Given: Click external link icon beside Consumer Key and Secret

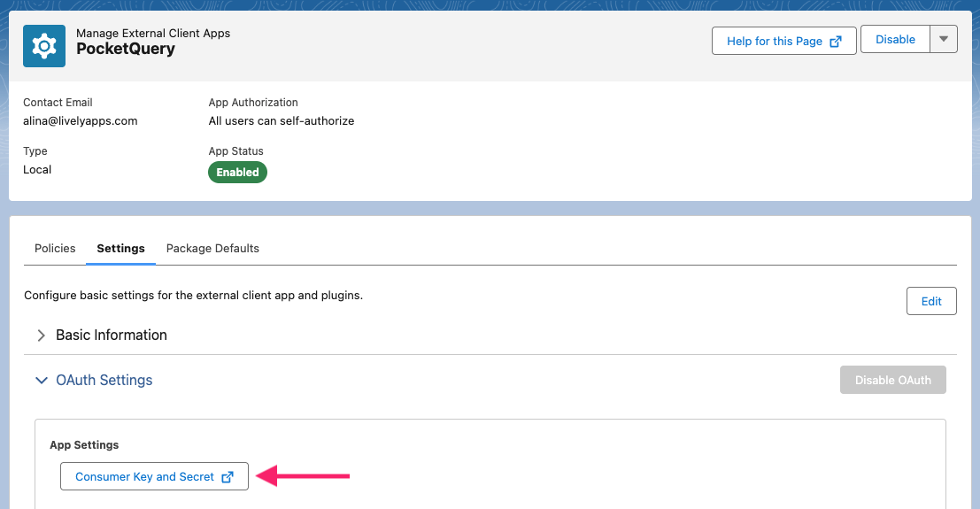Looking at the screenshot, I should coord(228,477).
